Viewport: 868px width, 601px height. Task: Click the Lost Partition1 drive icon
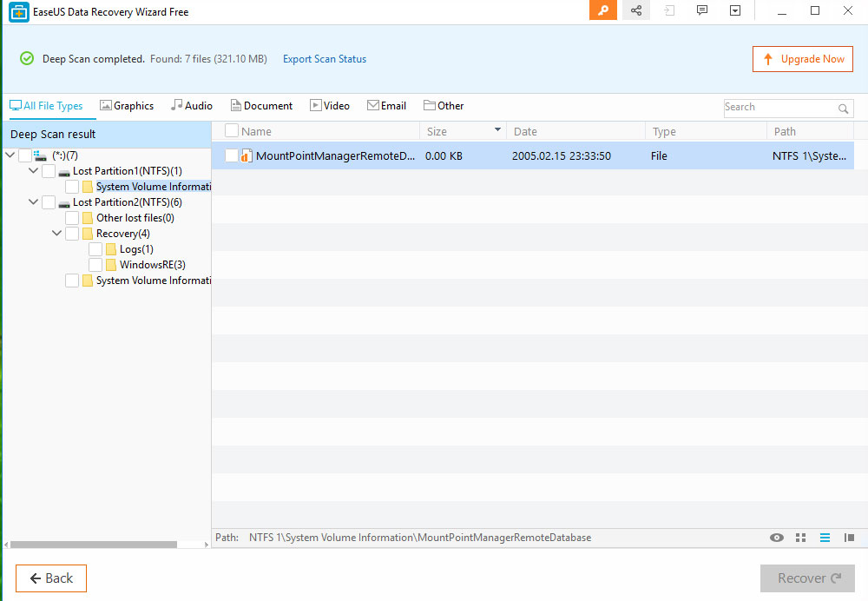tap(64, 172)
